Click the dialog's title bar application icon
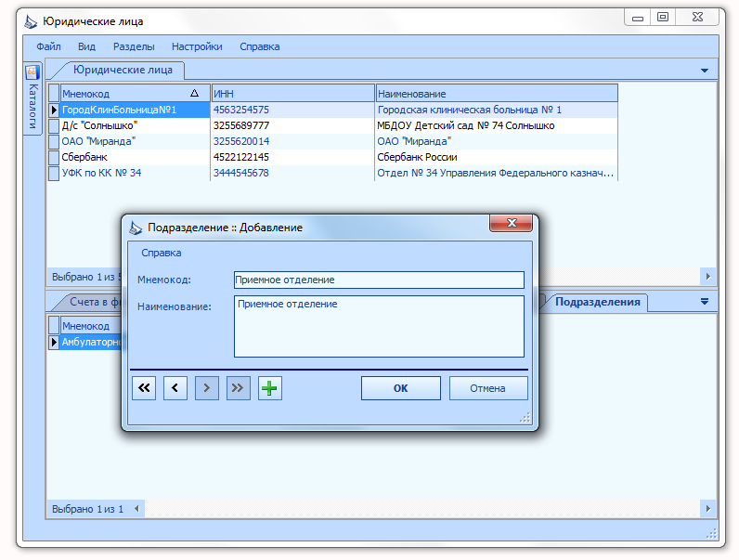 (x=136, y=228)
